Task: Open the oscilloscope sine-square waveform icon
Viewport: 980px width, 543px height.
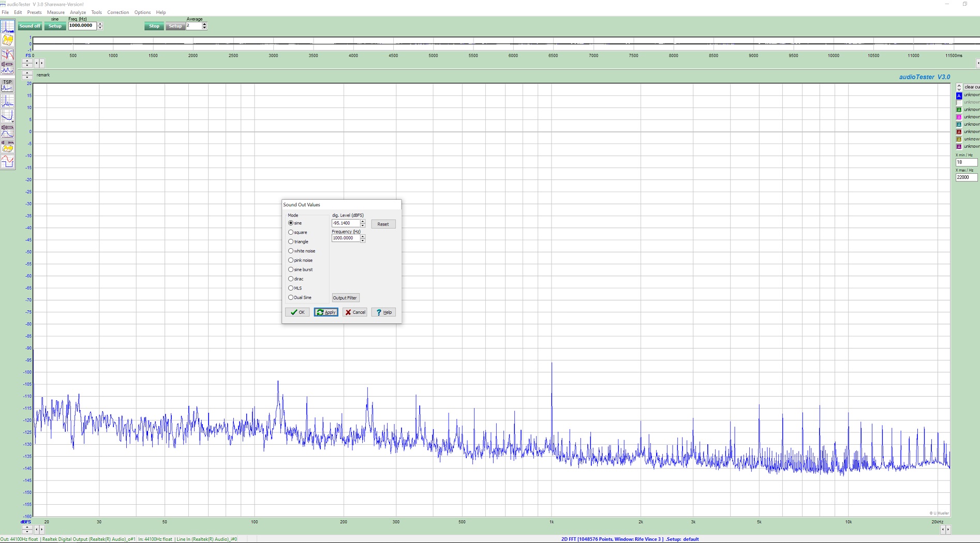Action: click(7, 161)
